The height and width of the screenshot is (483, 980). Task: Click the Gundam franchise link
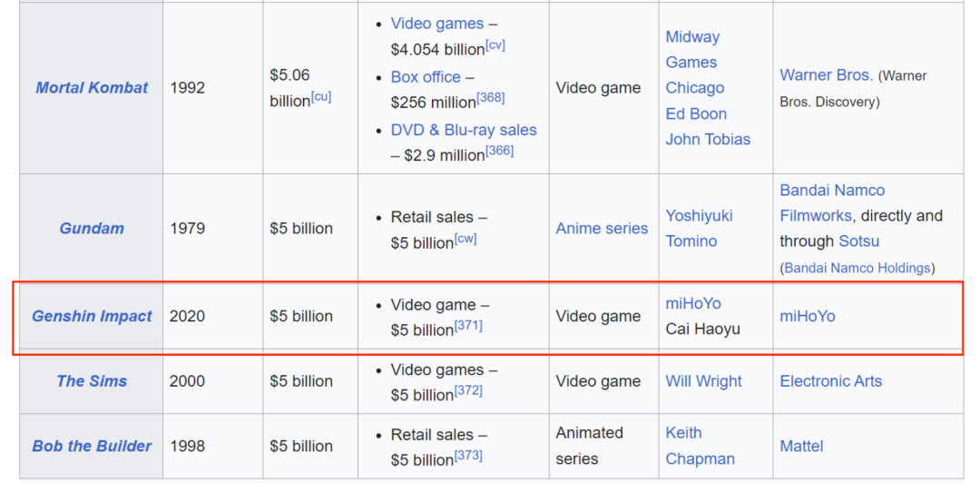point(92,229)
